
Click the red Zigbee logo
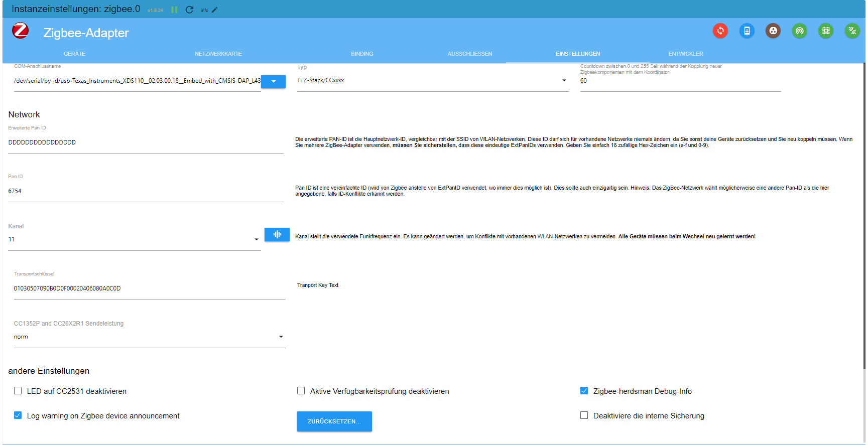point(21,31)
